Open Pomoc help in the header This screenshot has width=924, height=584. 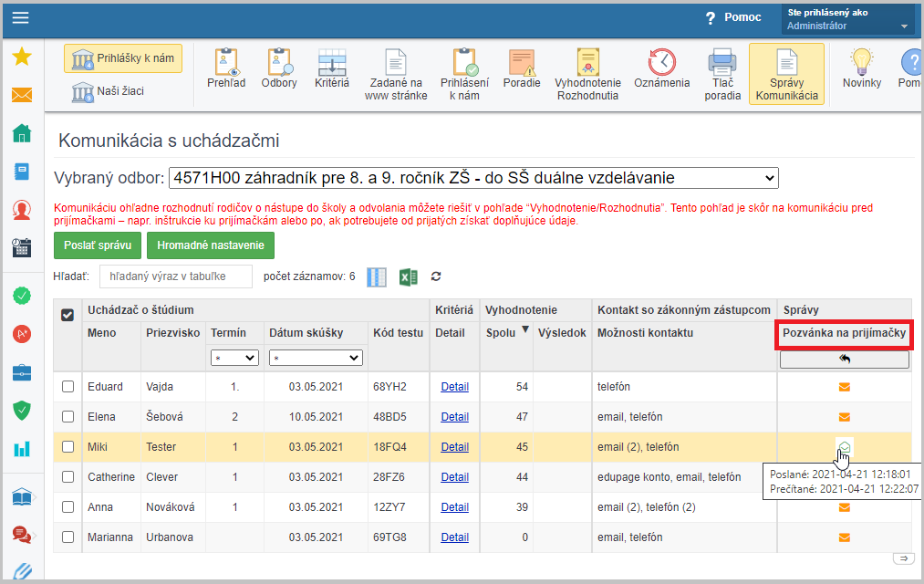point(733,17)
